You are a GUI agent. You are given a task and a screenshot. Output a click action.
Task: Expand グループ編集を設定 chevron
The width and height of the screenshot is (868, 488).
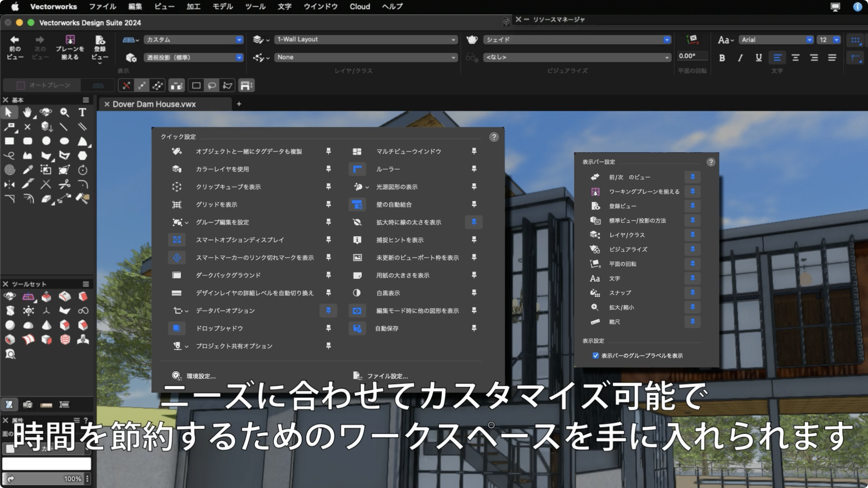click(x=187, y=223)
